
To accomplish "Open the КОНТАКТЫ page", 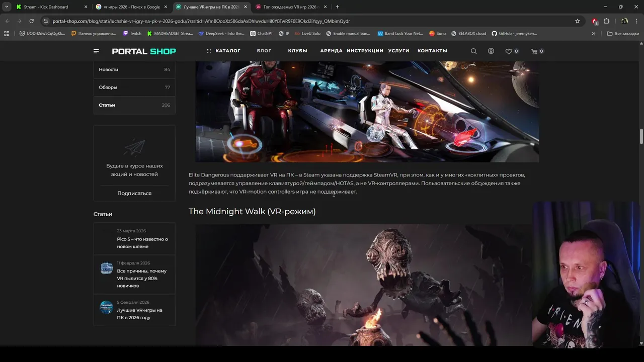I will coord(432,51).
